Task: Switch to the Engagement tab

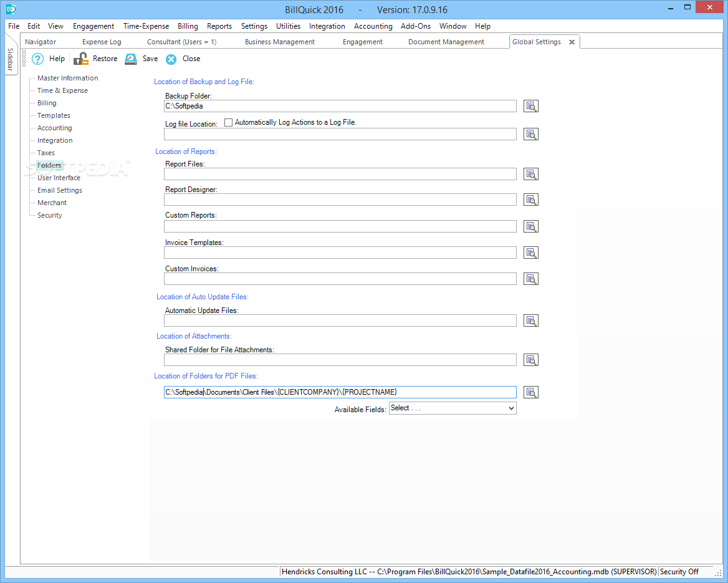Action: coord(362,42)
